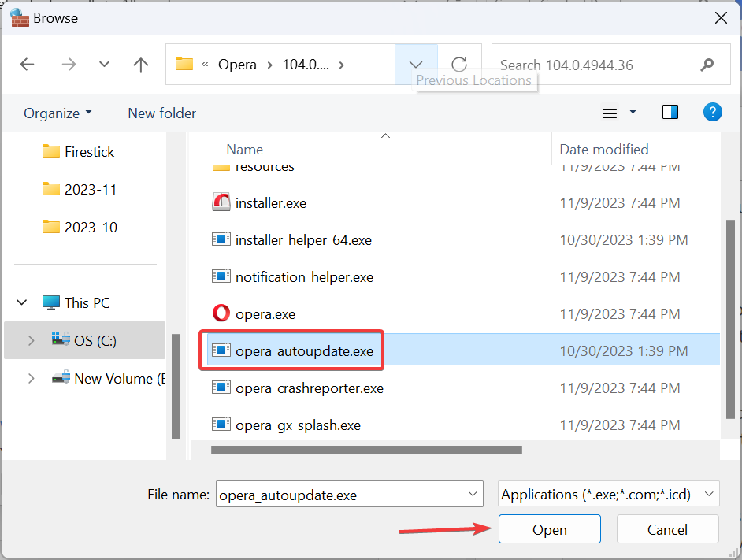The height and width of the screenshot is (560, 742).
Task: Select opera_gx_splash.exe file
Action: coord(298,425)
